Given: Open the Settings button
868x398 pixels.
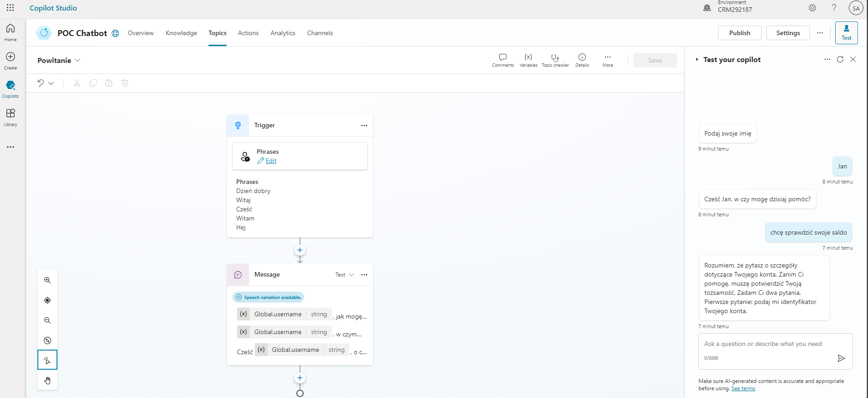Looking at the screenshot, I should tap(788, 33).
